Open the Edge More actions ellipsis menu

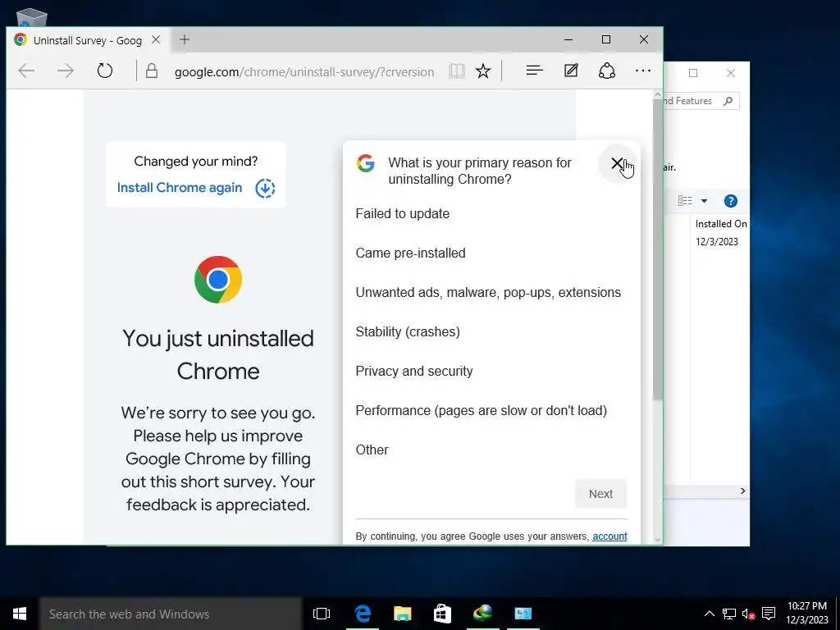(643, 71)
